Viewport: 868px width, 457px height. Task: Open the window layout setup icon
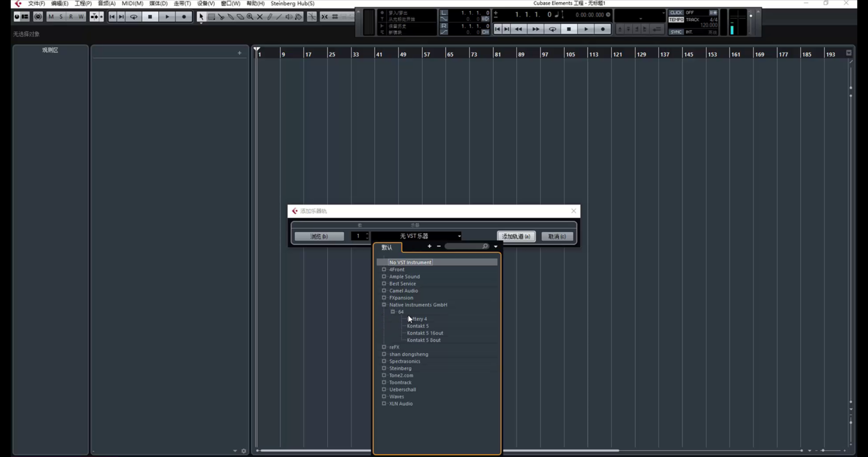pyautogui.click(x=25, y=17)
